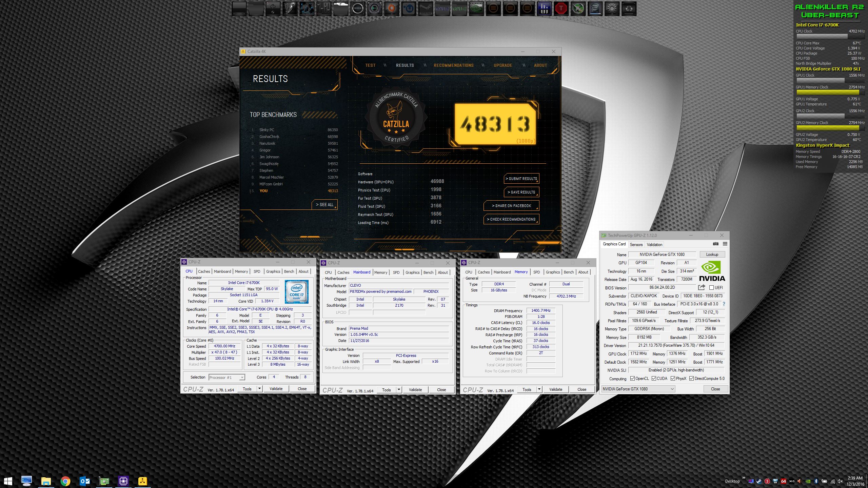Switch to Catzilla yellow taskbar icon
The width and height of the screenshot is (868, 488).
(x=142, y=481)
